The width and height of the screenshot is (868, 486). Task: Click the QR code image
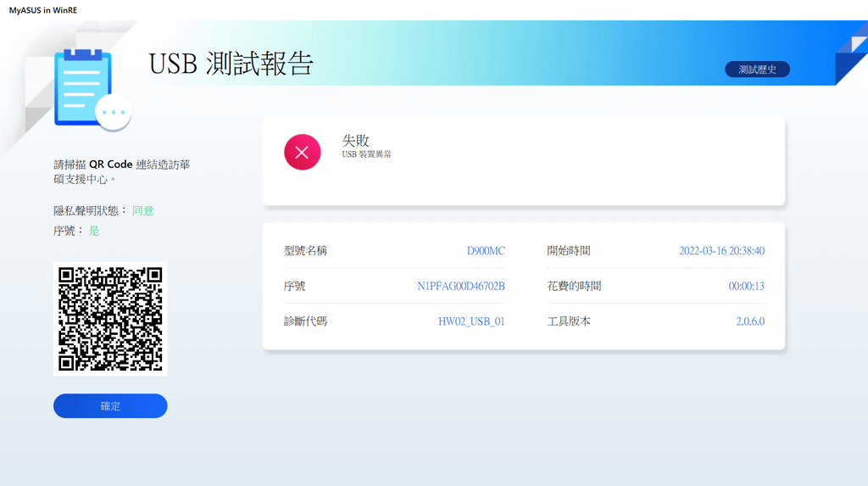coord(110,319)
